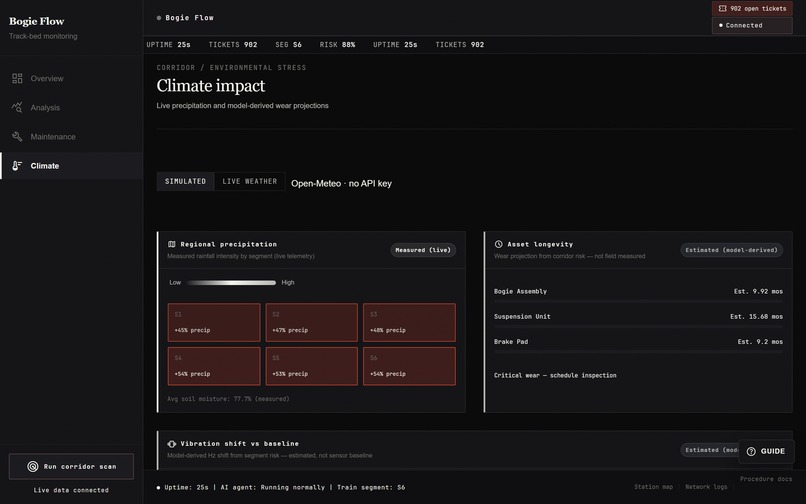Click the vibration icon beside Vibration shift

click(172, 444)
